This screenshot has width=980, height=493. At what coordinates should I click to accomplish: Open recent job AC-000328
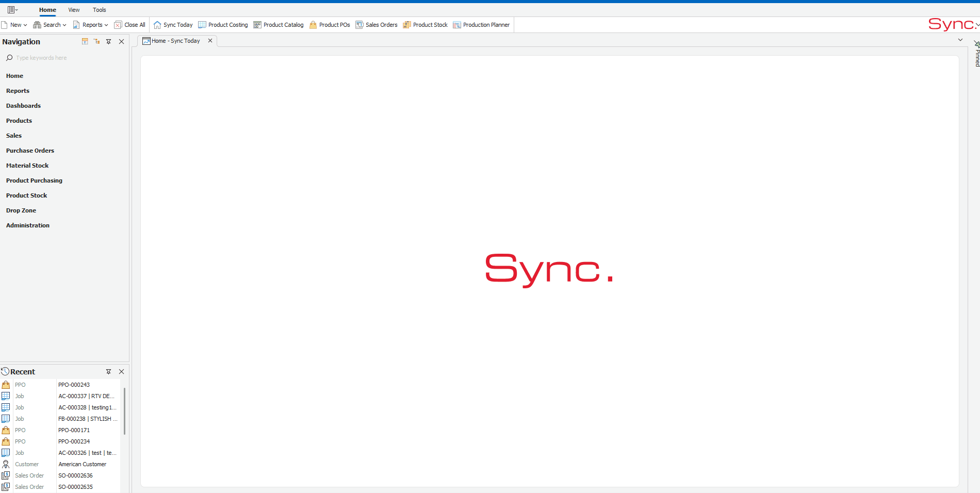point(87,407)
